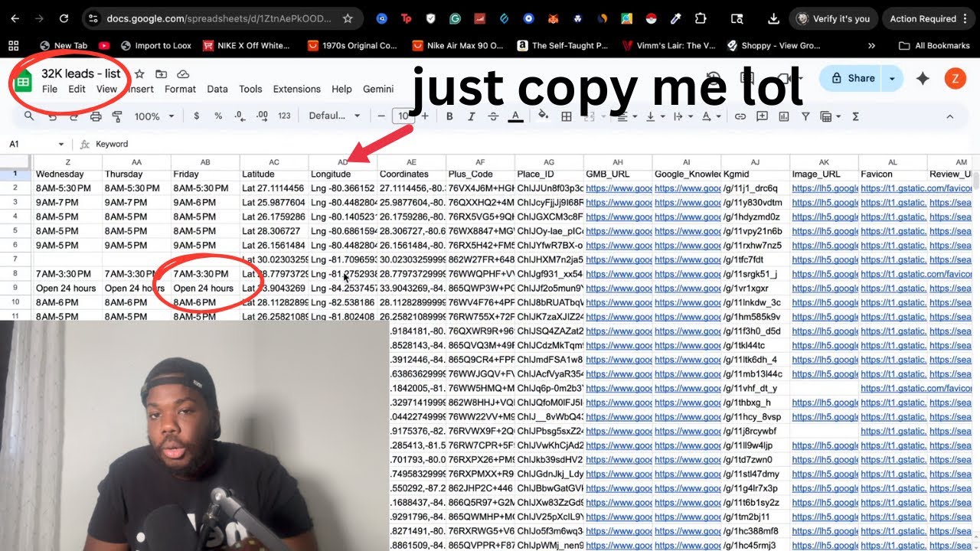Open the All Bookmarks folder
The height and width of the screenshot is (551, 980).
tap(934, 46)
